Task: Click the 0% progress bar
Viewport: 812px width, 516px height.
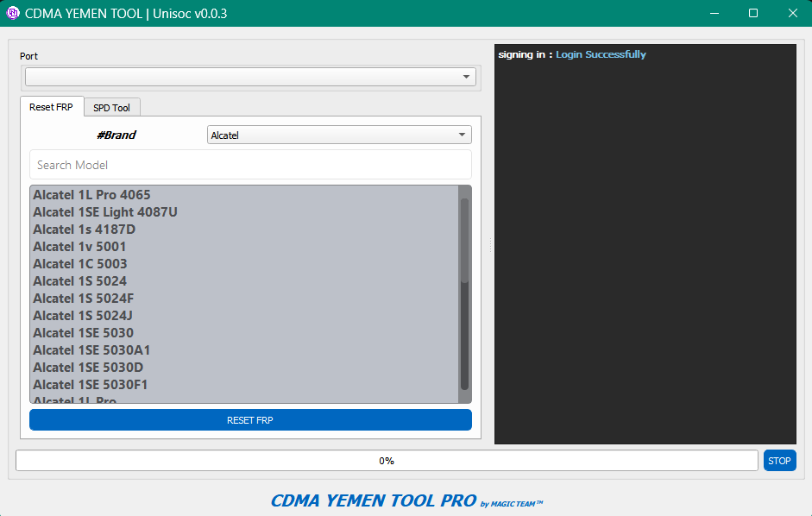Action: (x=386, y=460)
